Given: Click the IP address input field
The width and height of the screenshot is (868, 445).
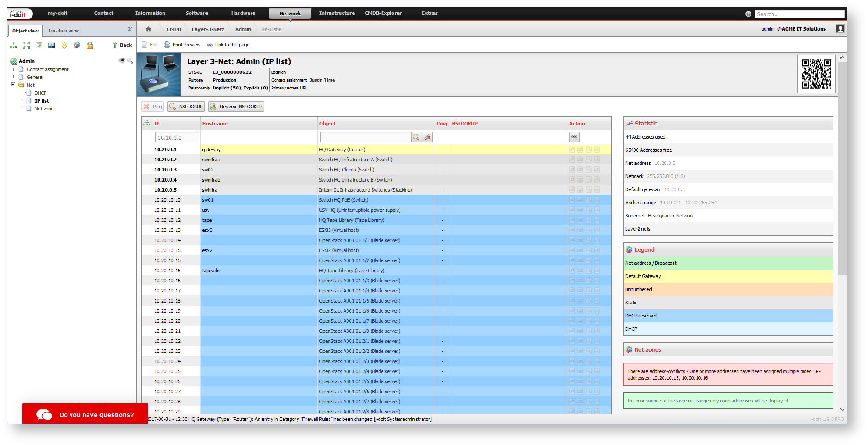Looking at the screenshot, I should pos(177,138).
